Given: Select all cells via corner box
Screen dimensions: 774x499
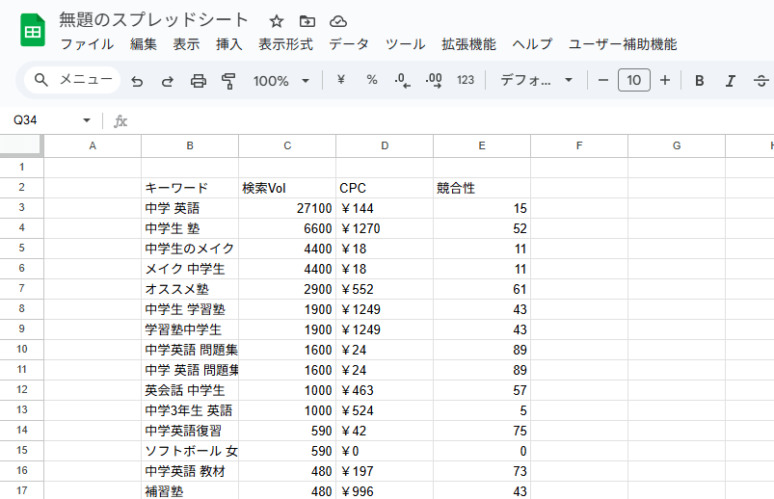Looking at the screenshot, I should pos(21,146).
